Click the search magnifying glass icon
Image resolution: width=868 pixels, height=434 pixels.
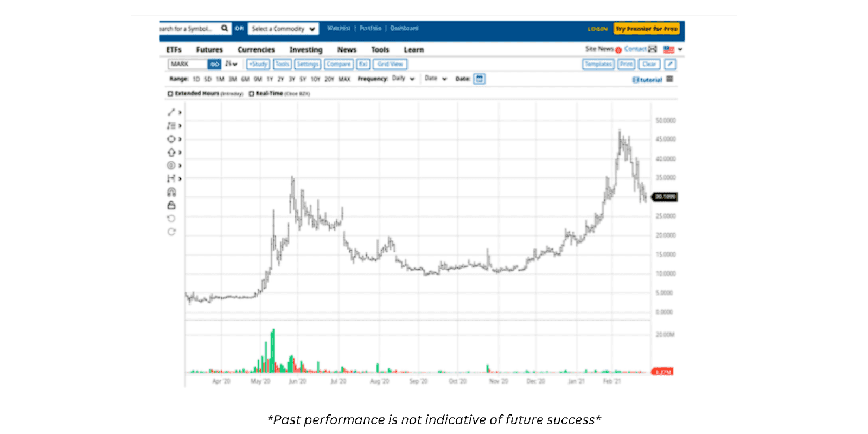(224, 29)
